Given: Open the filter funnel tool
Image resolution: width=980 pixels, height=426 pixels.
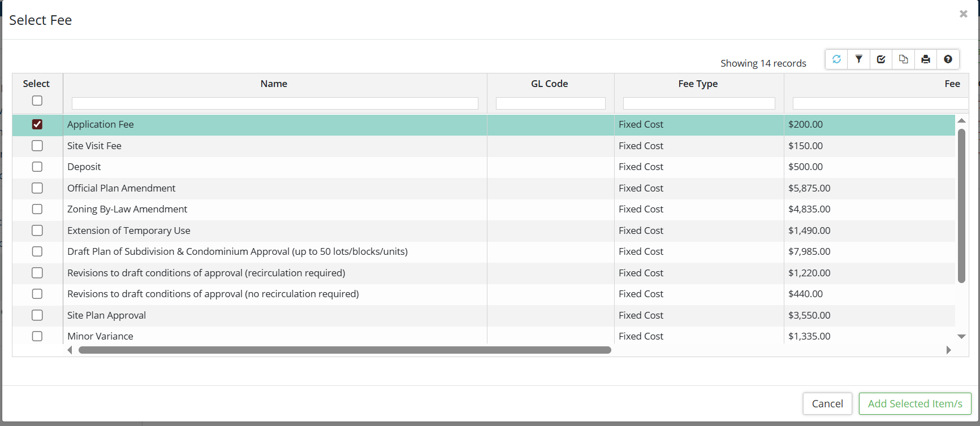Looking at the screenshot, I should point(858,59).
